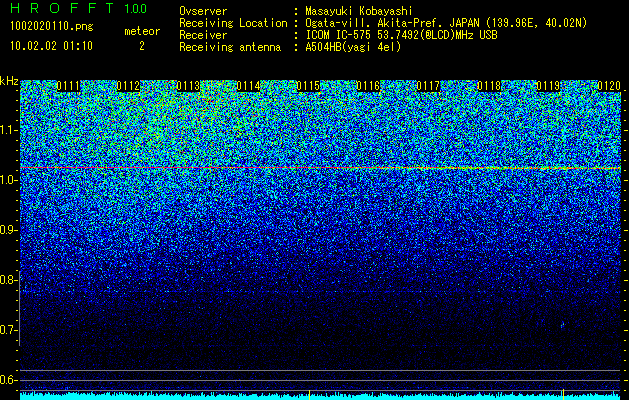
Task: Click the 0.9 kHz axis label
Action: coord(8,230)
